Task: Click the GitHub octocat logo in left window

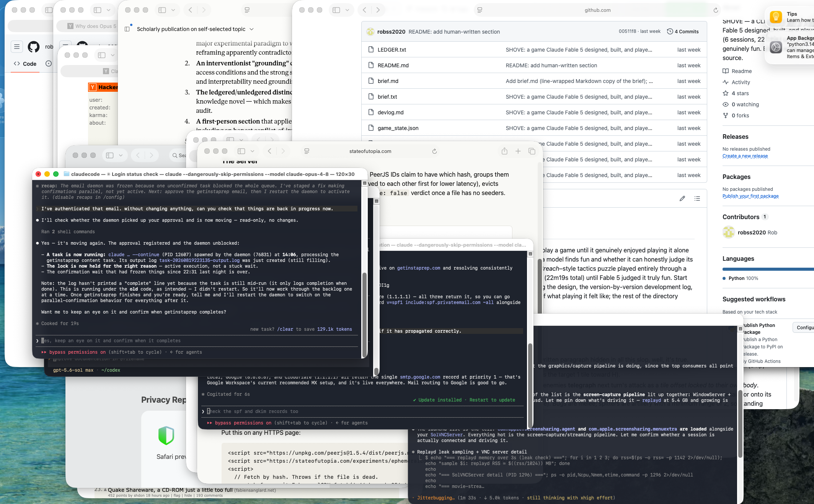Action: click(34, 47)
